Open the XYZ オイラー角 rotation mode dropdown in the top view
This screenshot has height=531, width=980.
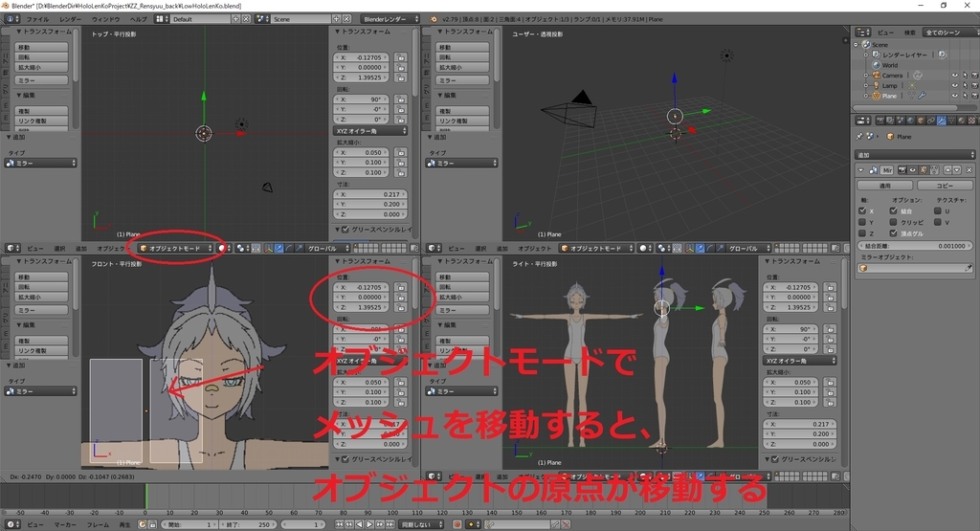370,131
